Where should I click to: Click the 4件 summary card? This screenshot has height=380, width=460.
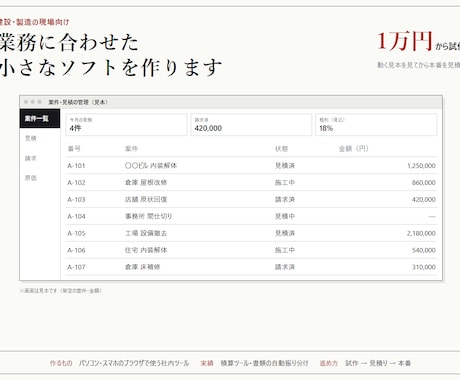point(126,125)
